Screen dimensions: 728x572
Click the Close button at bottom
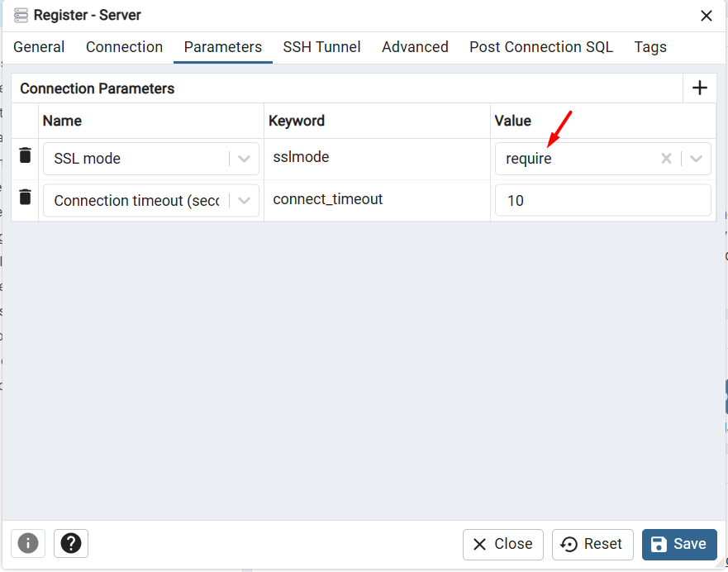502,544
